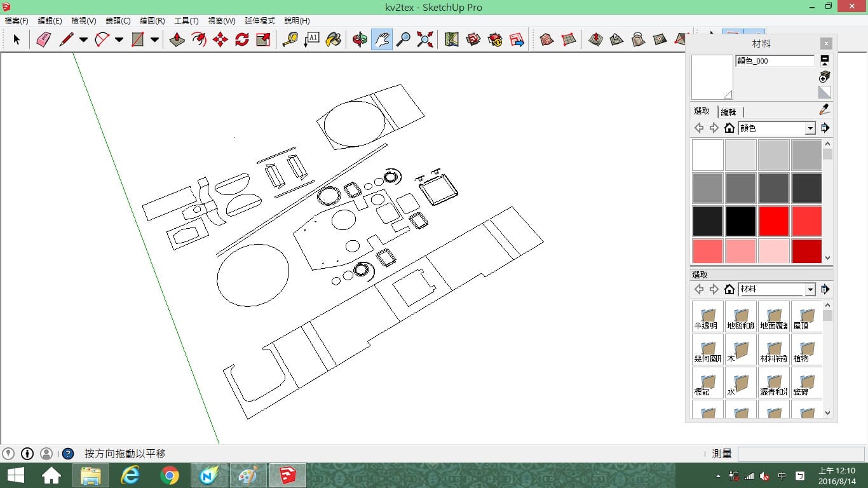The image size is (868, 488).
Task: Select the Move tool with red arrows
Action: [220, 39]
